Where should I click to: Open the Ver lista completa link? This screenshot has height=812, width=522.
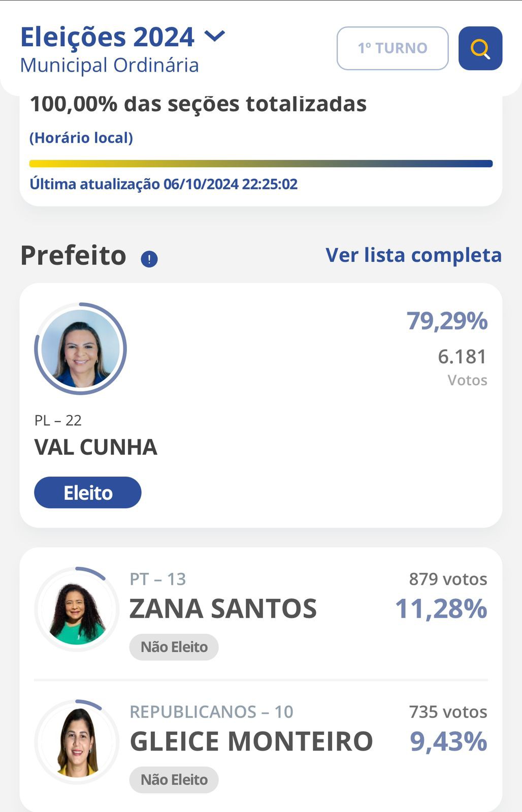click(x=413, y=255)
